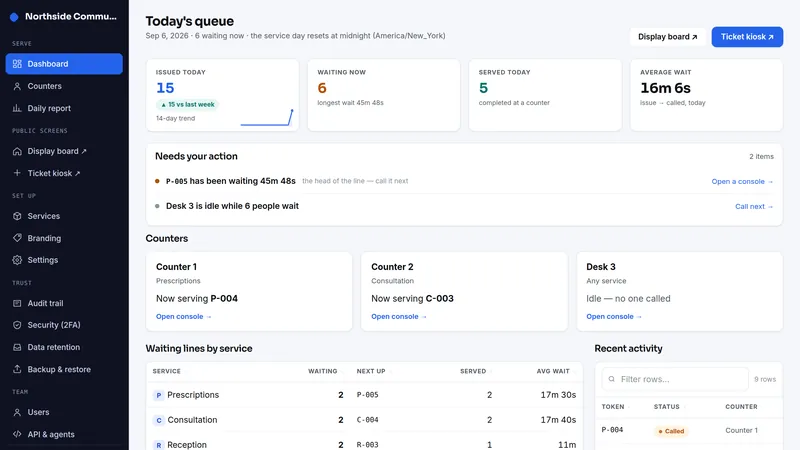Click the Prescriptions service row name
This screenshot has height=450, width=800.
pos(193,395)
